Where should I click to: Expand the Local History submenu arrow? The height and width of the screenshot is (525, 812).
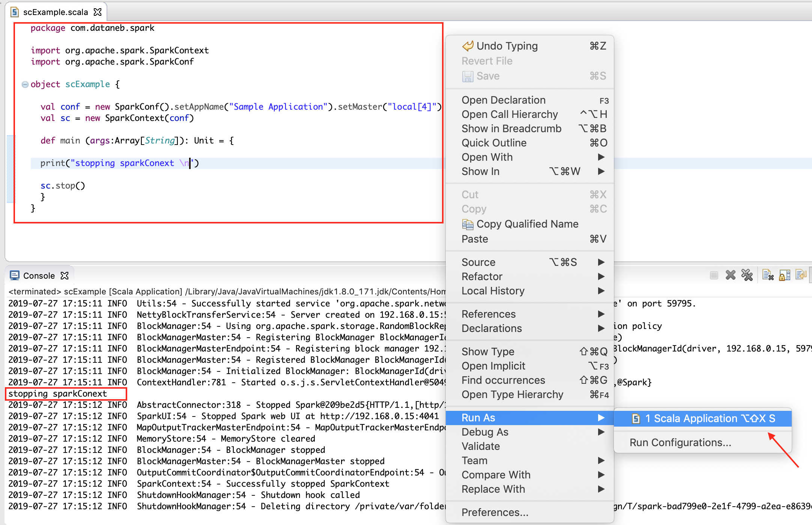pos(601,291)
